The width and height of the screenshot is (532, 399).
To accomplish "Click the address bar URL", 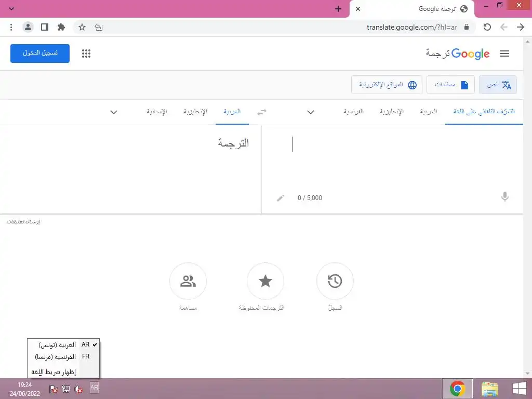I will (412, 27).
